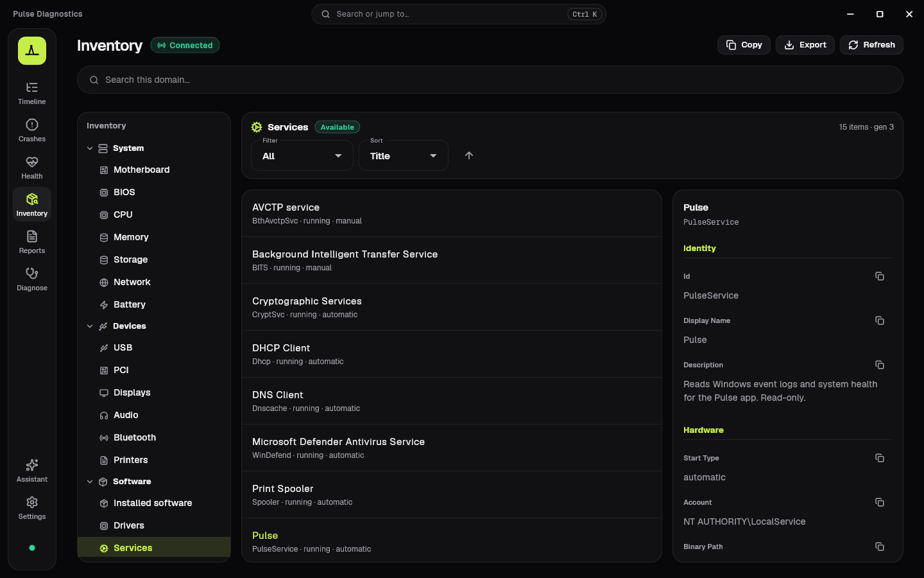This screenshot has width=924, height=578.
Task: Open Installed software in the tree
Action: (x=154, y=503)
